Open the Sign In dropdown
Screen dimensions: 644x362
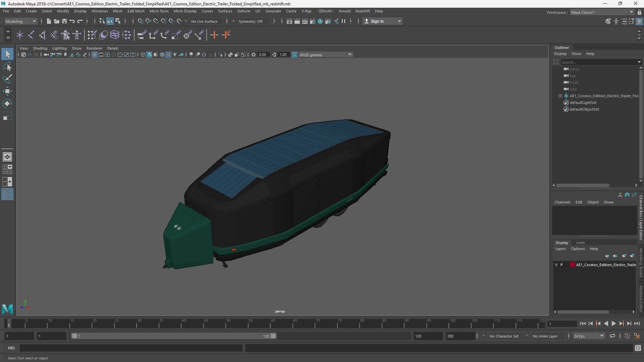383,21
